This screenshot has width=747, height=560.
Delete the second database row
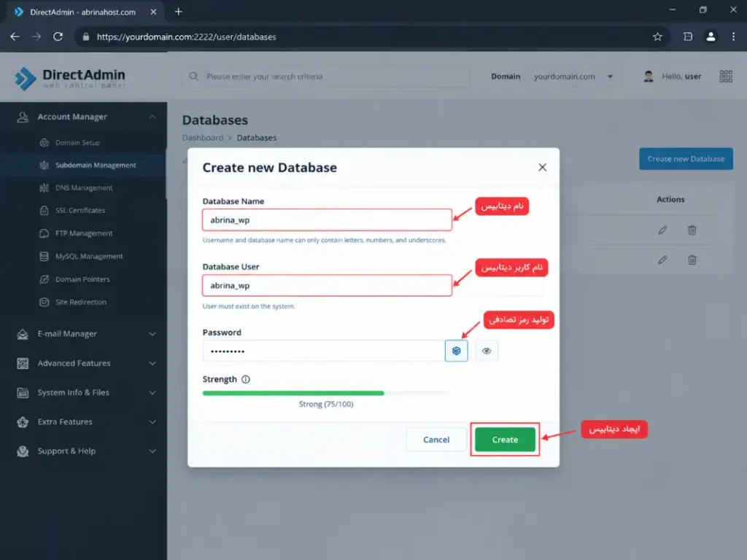coord(692,260)
